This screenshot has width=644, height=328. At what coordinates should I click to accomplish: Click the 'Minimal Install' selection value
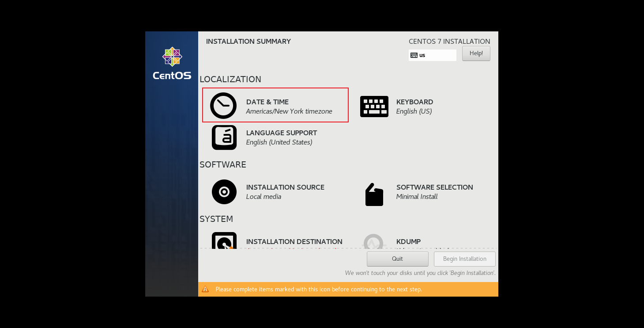coord(417,197)
